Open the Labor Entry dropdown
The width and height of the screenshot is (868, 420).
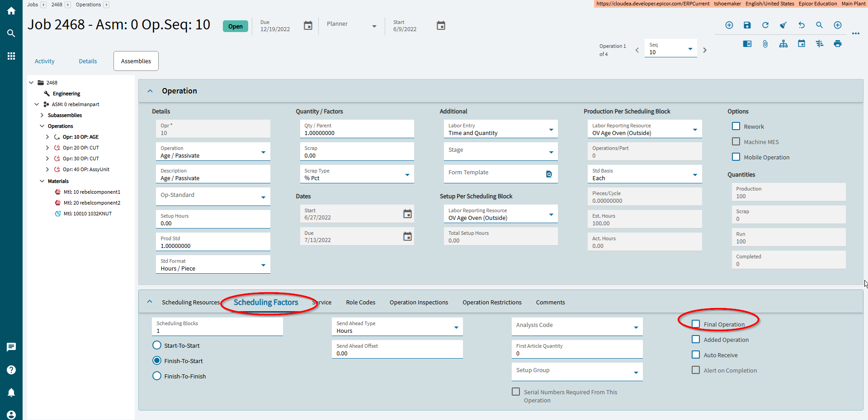[x=551, y=130]
